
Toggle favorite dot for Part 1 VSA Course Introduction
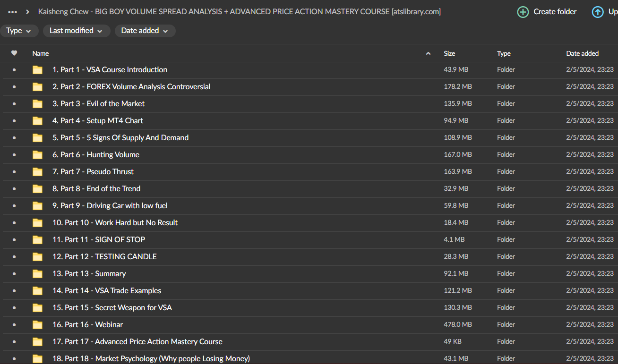pos(14,70)
